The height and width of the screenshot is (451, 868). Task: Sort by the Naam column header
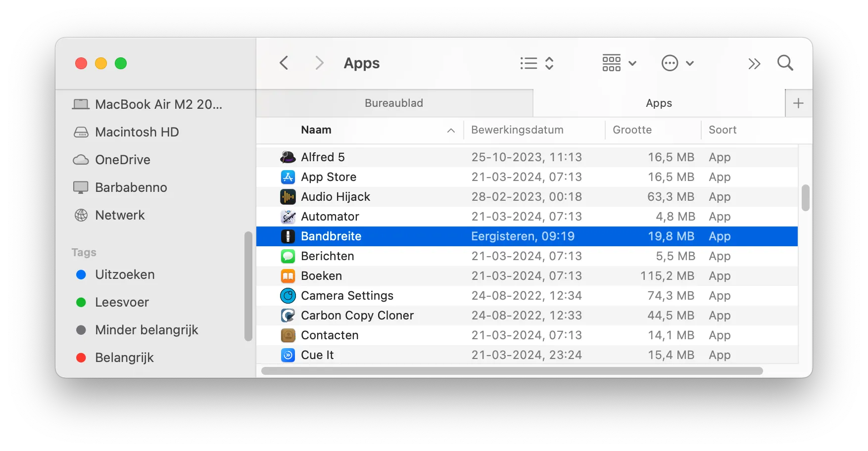tap(316, 130)
